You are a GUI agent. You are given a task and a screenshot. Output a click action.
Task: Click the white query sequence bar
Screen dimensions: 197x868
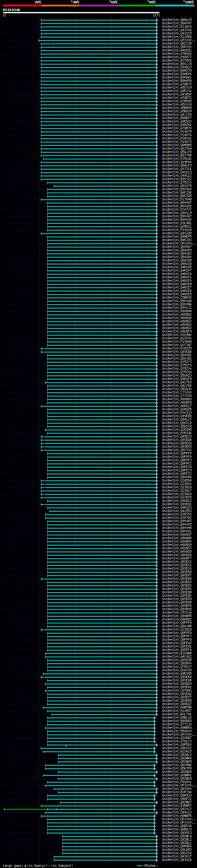tap(81, 12)
